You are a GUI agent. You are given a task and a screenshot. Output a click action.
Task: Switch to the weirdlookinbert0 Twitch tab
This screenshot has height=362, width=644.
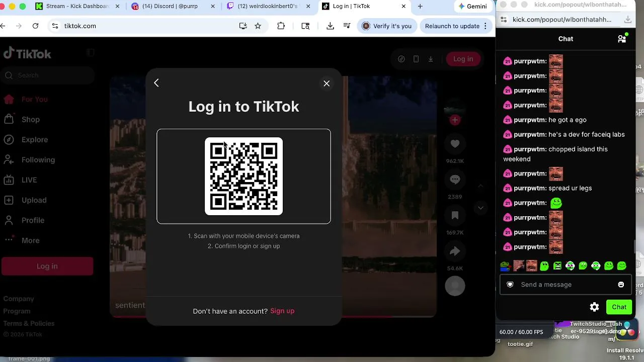click(x=268, y=6)
